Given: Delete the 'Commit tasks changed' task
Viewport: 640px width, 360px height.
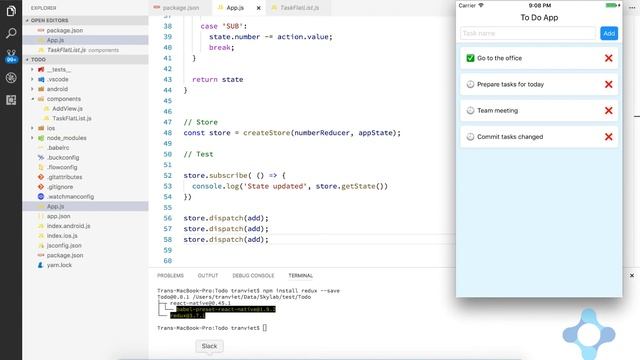Looking at the screenshot, I should pyautogui.click(x=609, y=137).
